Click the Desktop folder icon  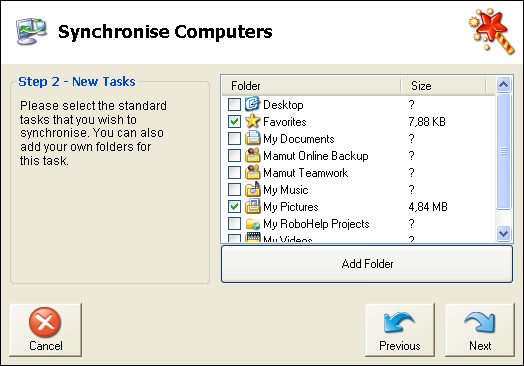coord(252,104)
